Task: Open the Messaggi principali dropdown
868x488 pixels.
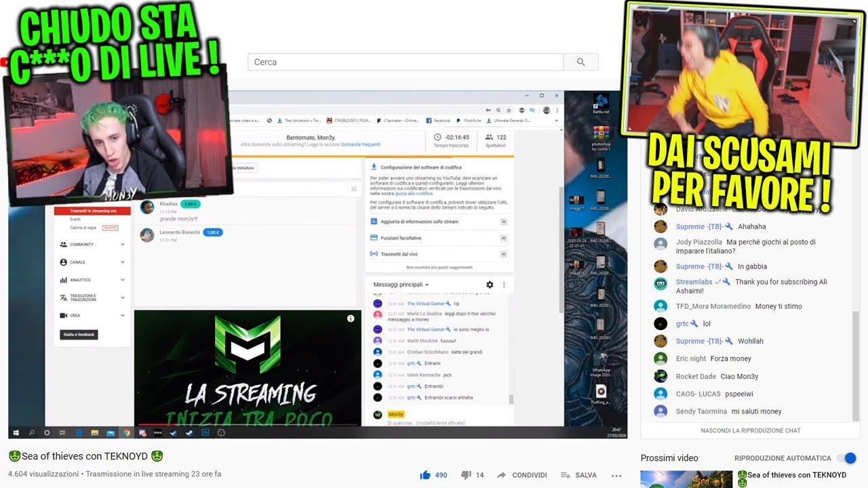Action: [401, 285]
